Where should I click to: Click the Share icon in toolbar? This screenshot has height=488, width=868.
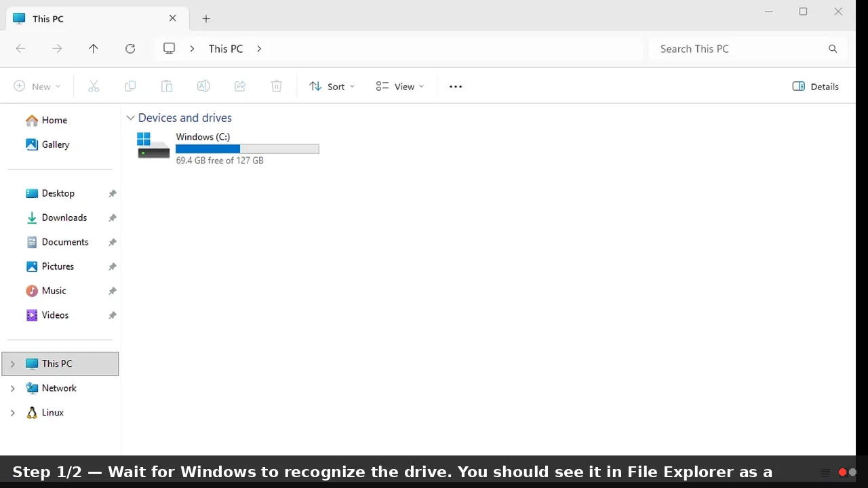tap(240, 86)
